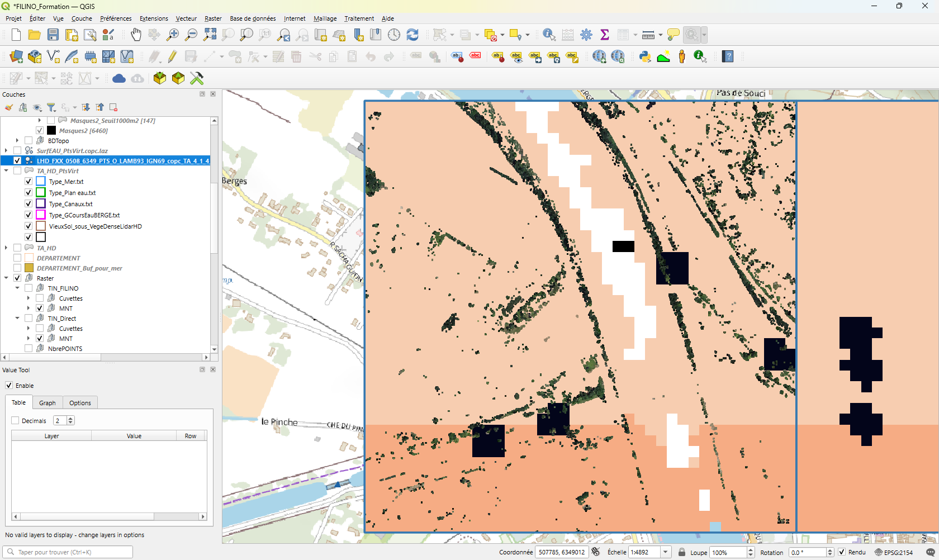Open the Identify Features tool

[x=549, y=35]
